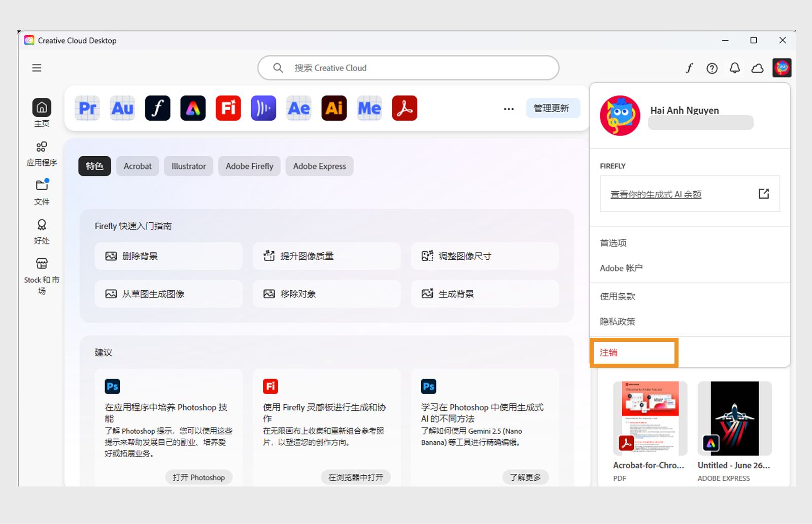Select the 特色 filter tab
The width and height of the screenshot is (812, 524).
click(94, 166)
